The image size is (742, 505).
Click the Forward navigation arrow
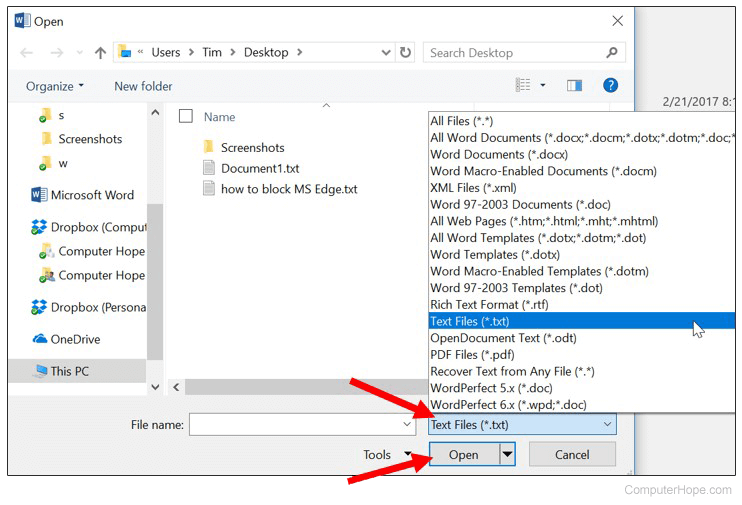pos(57,53)
